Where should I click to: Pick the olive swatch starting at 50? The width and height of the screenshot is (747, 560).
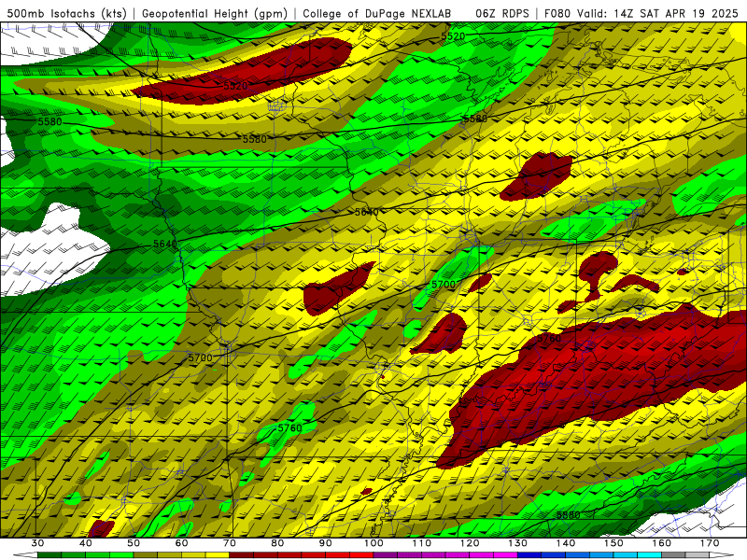coord(146,555)
